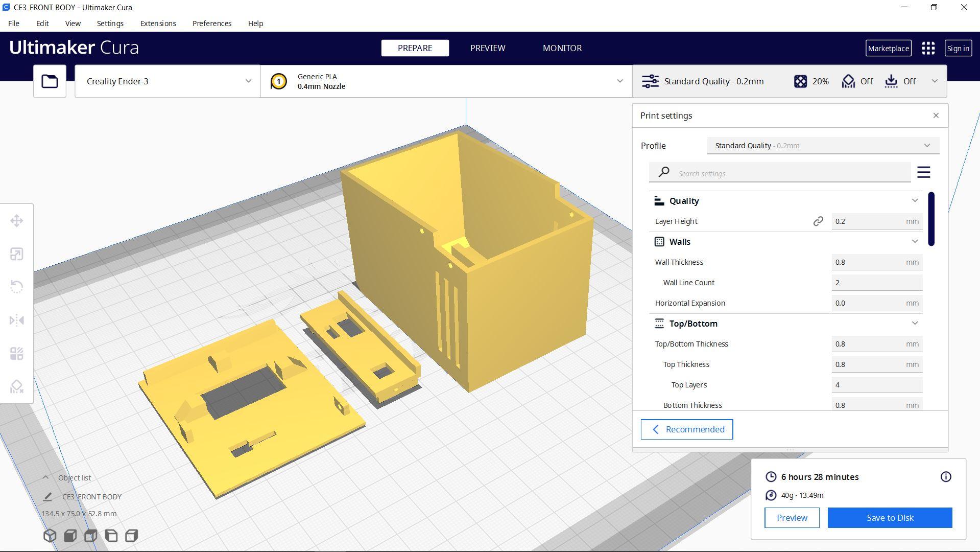Click the Preview button
980x552 pixels.
pyautogui.click(x=792, y=518)
